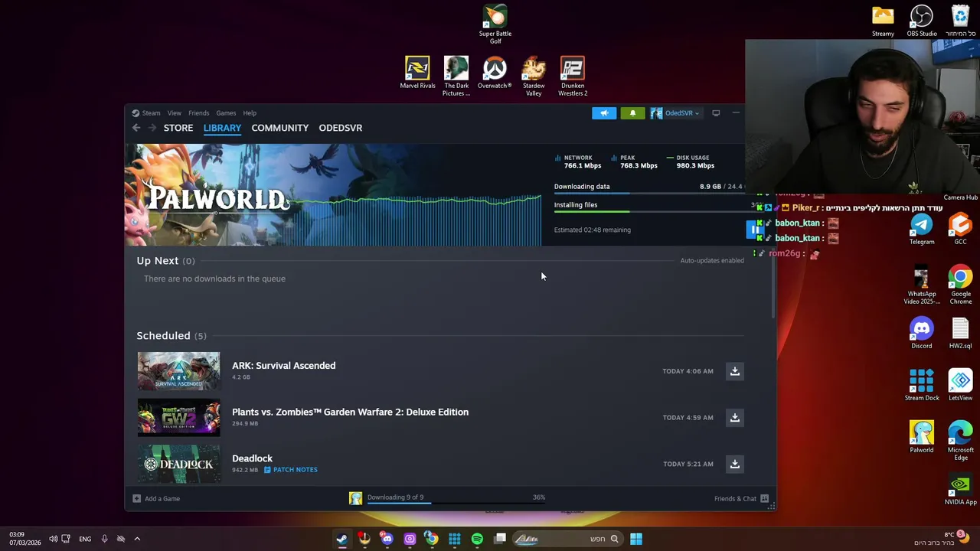The height and width of the screenshot is (551, 980).
Task: Open Plants vs. Zombies GW2 thumbnail
Action: click(x=178, y=418)
